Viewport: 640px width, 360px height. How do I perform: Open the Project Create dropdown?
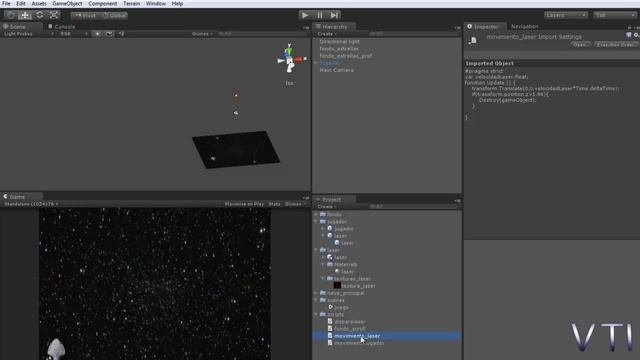[x=327, y=207]
